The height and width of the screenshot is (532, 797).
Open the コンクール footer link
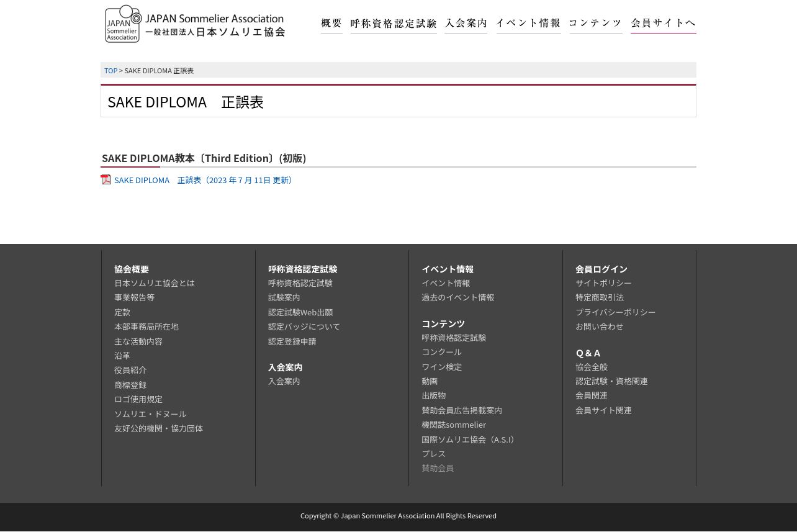441,352
